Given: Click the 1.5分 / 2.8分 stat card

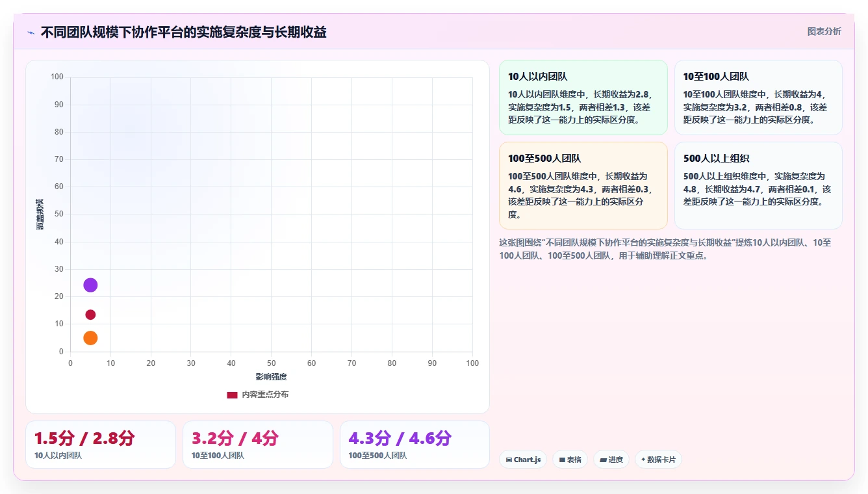Looking at the screenshot, I should click(101, 445).
